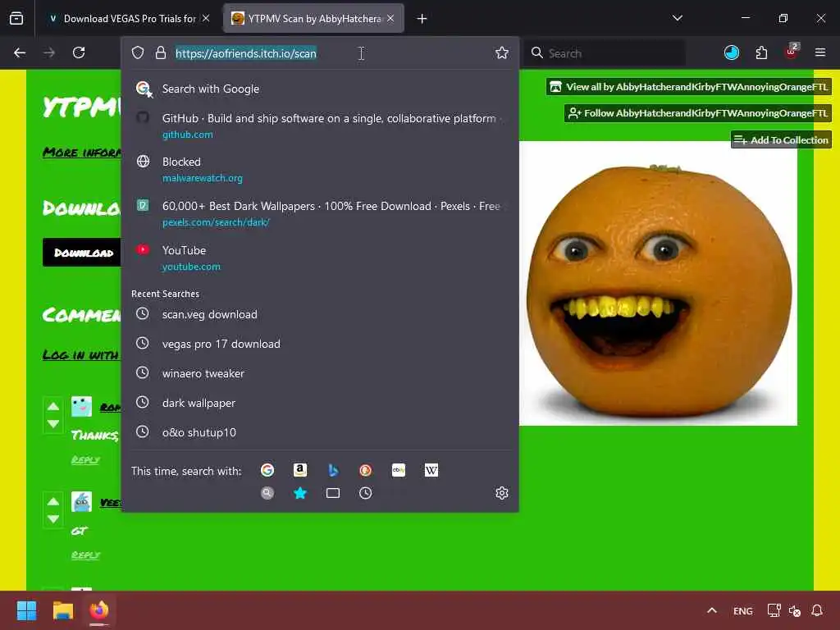Search open tabs using tab icon
840x630 pixels.
click(x=333, y=493)
